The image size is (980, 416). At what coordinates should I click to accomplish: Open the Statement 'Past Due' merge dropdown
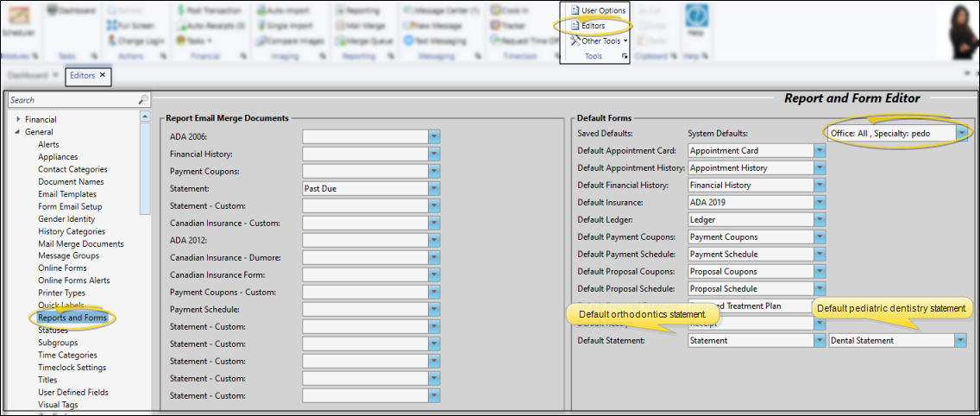coord(434,188)
